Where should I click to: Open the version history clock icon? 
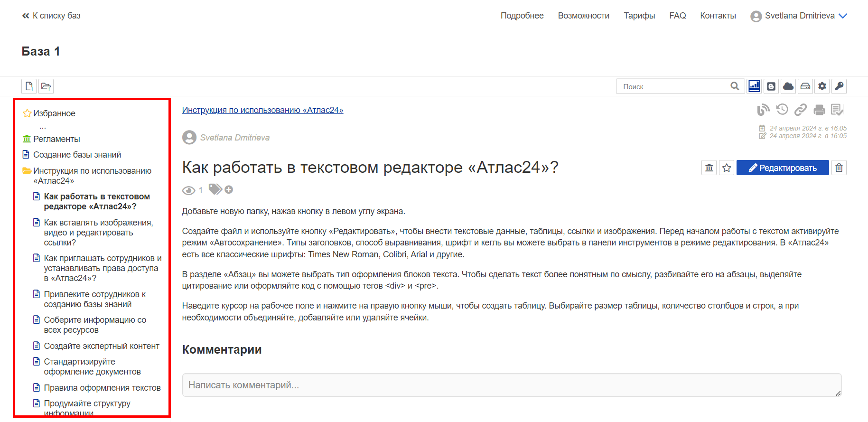tap(782, 110)
